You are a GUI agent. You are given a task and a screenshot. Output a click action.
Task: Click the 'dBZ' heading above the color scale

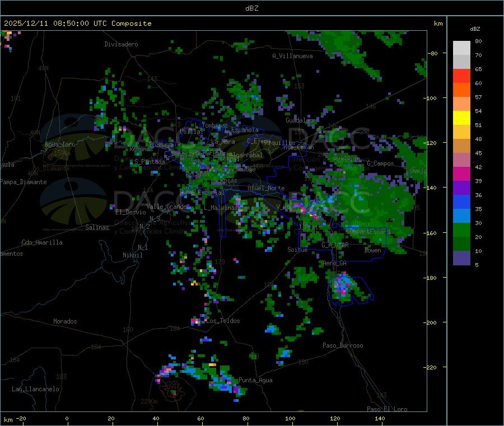pos(475,29)
